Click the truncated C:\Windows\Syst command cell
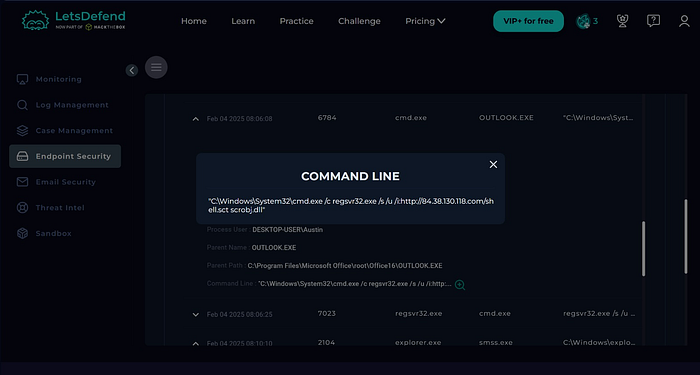700x375 pixels. click(598, 118)
